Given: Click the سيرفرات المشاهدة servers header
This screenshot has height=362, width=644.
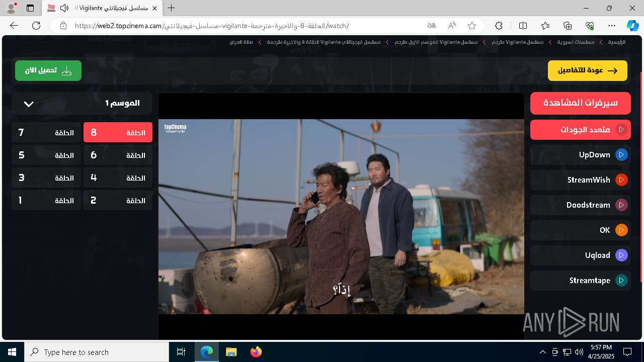Looking at the screenshot, I should pos(581,103).
